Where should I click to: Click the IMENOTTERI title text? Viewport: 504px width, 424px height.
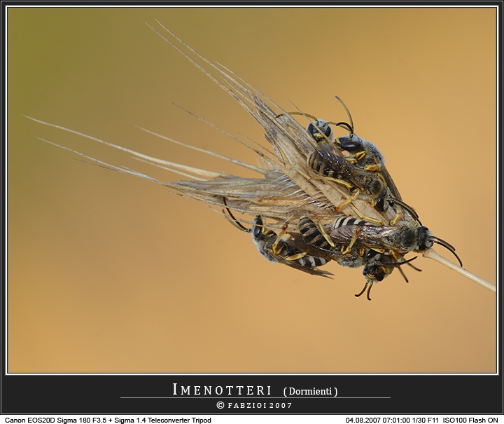tap(221, 390)
